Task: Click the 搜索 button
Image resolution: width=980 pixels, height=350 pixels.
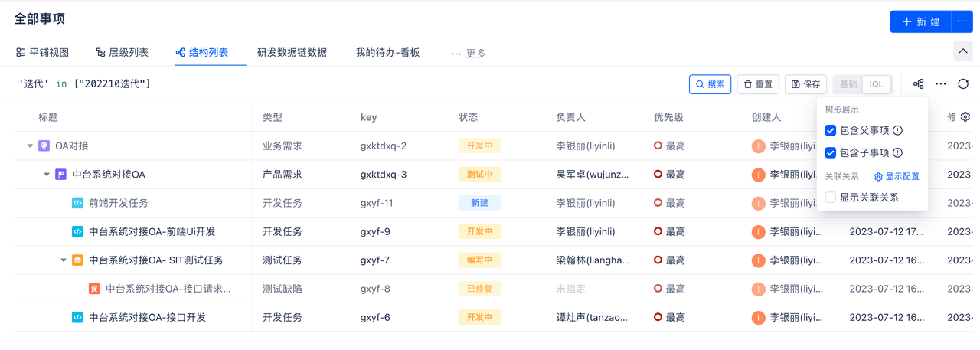Action: [710, 84]
